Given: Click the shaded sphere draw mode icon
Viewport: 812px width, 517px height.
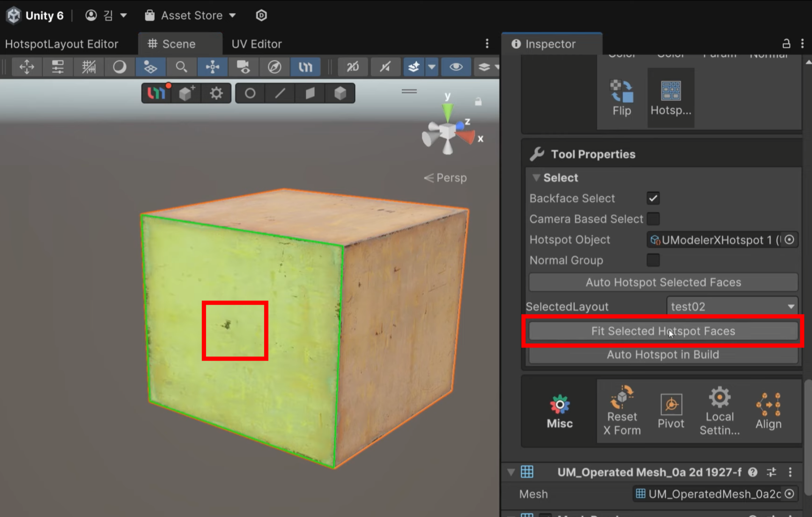Looking at the screenshot, I should point(120,67).
